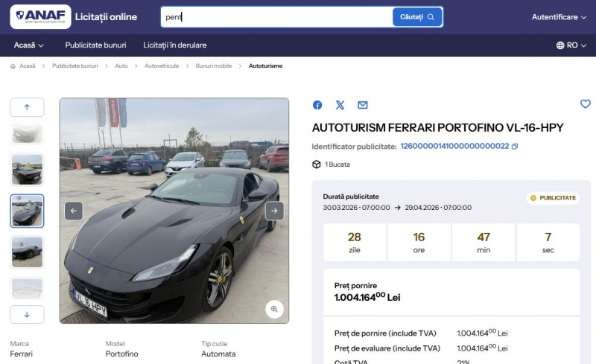Share listing on Facebook icon
Image resolution: width=596 pixels, height=364 pixels.
point(317,105)
